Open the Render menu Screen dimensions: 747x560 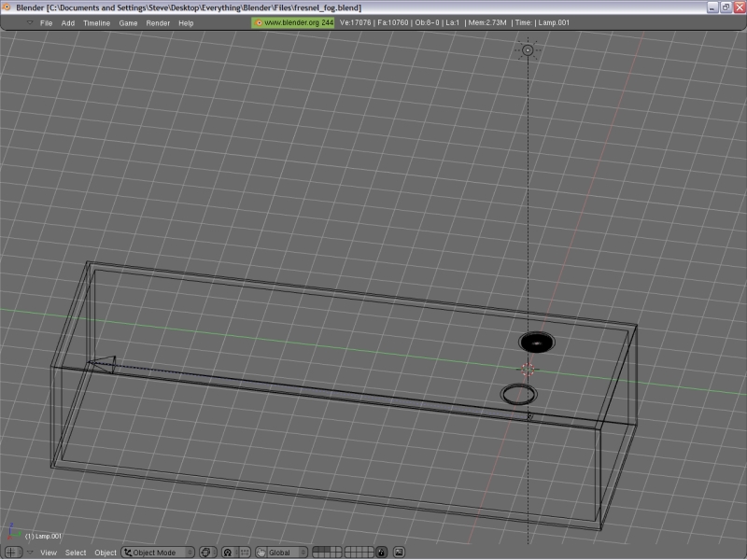(x=158, y=22)
